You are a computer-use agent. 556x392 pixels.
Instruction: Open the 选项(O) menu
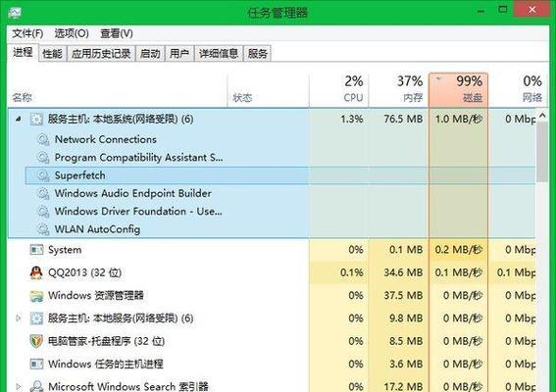tap(72, 33)
